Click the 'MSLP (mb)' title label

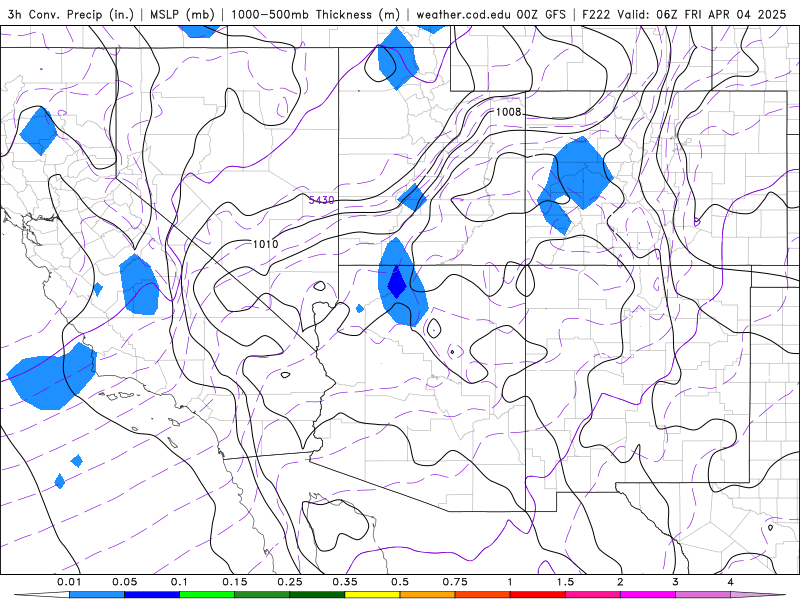pos(182,14)
